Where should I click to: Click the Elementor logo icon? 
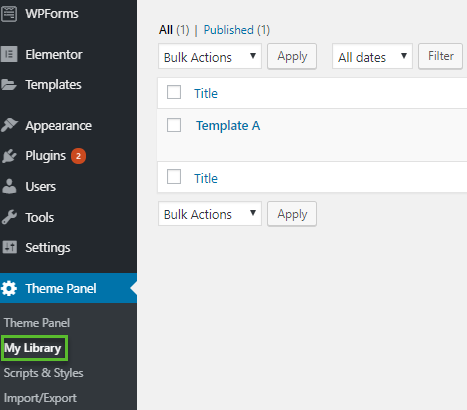pyautogui.click(x=9, y=54)
